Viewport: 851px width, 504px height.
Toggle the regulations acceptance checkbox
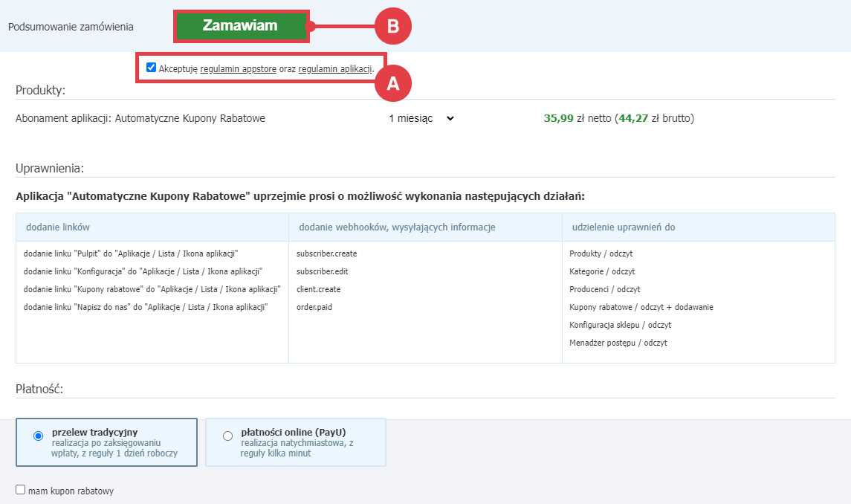click(152, 68)
